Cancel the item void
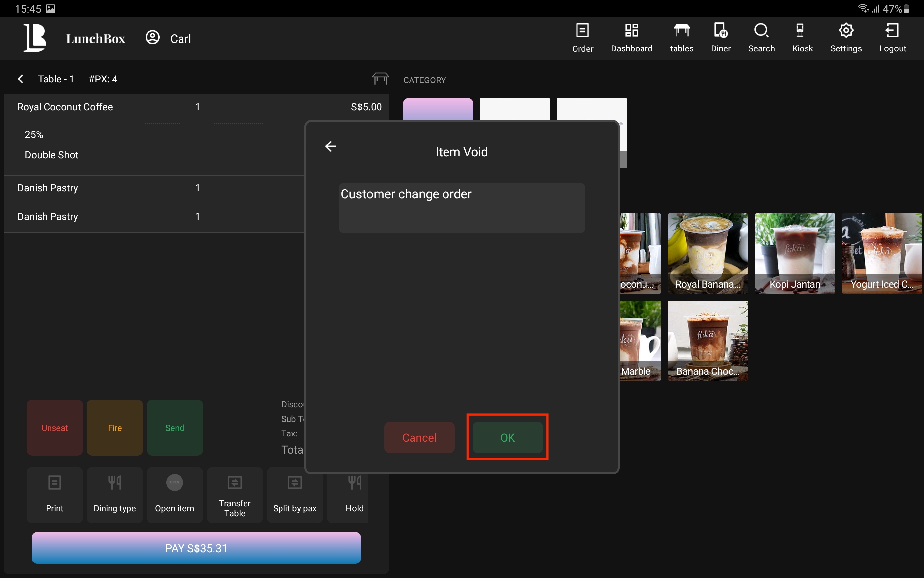 coord(419,437)
